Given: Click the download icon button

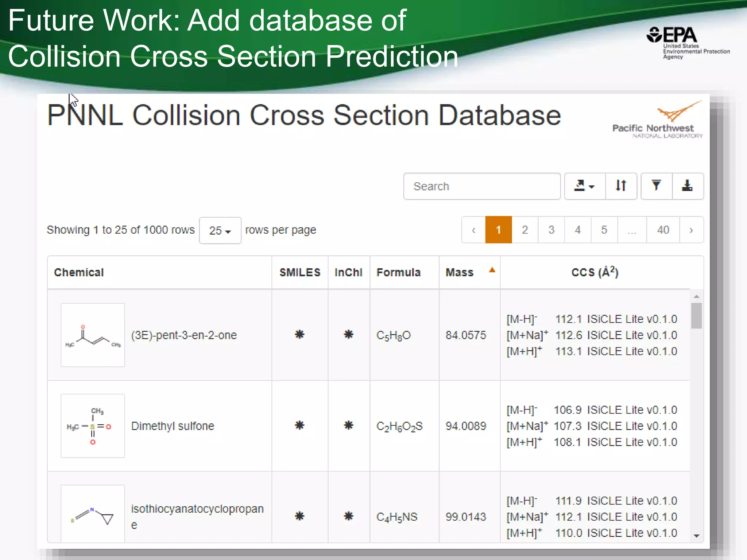Looking at the screenshot, I should tap(688, 186).
